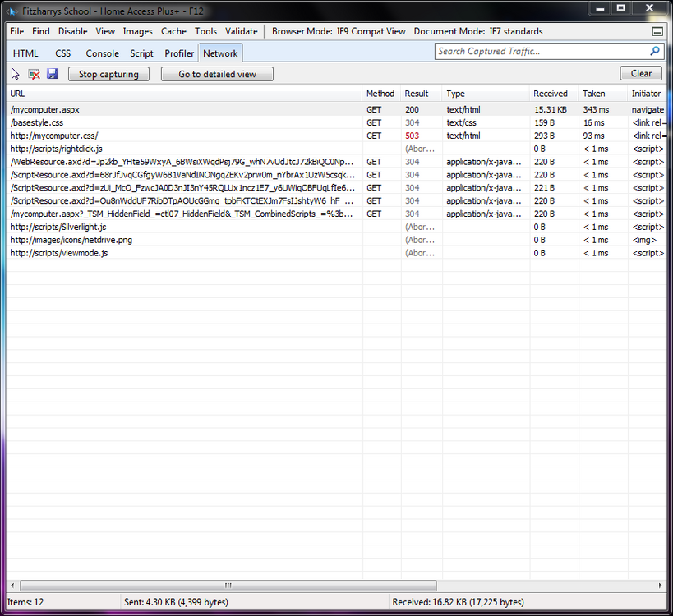Screen dimensions: 673x616
Task: Click the unpin developer tools icon
Action: tap(657, 31)
